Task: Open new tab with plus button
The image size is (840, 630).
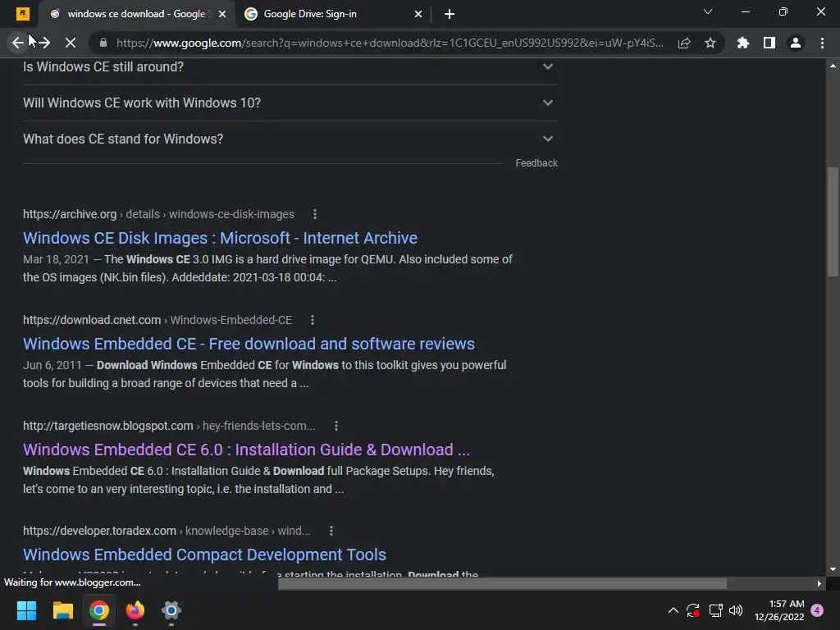Action: coord(450,14)
